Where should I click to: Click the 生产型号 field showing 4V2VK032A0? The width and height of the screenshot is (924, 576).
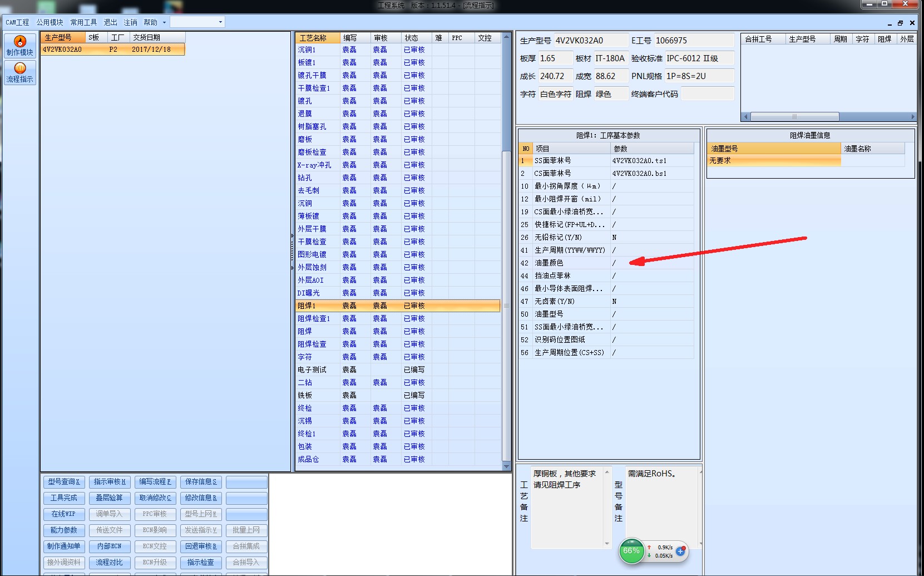pyautogui.click(x=590, y=41)
